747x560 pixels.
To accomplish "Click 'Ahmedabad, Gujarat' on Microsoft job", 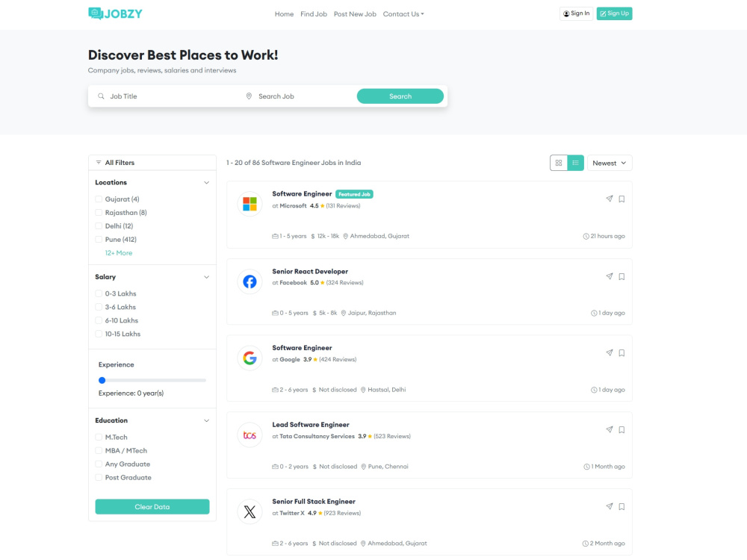I will 379,236.
